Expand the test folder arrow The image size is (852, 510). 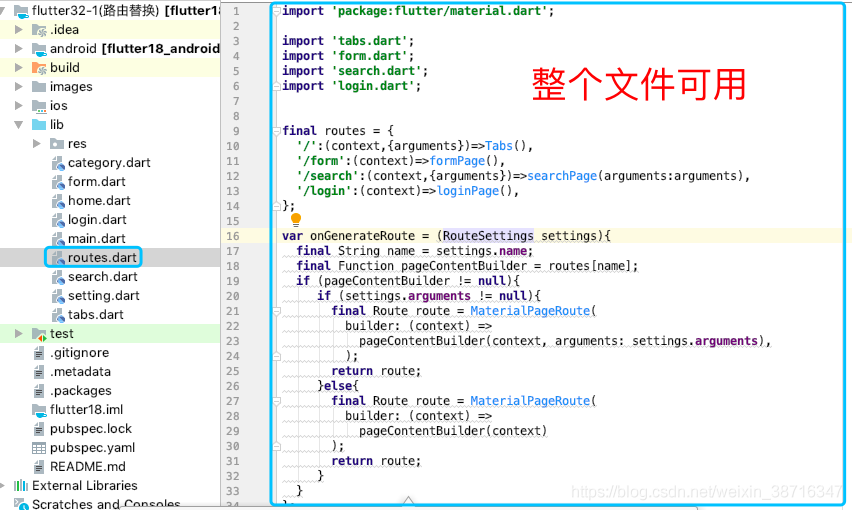pos(18,333)
